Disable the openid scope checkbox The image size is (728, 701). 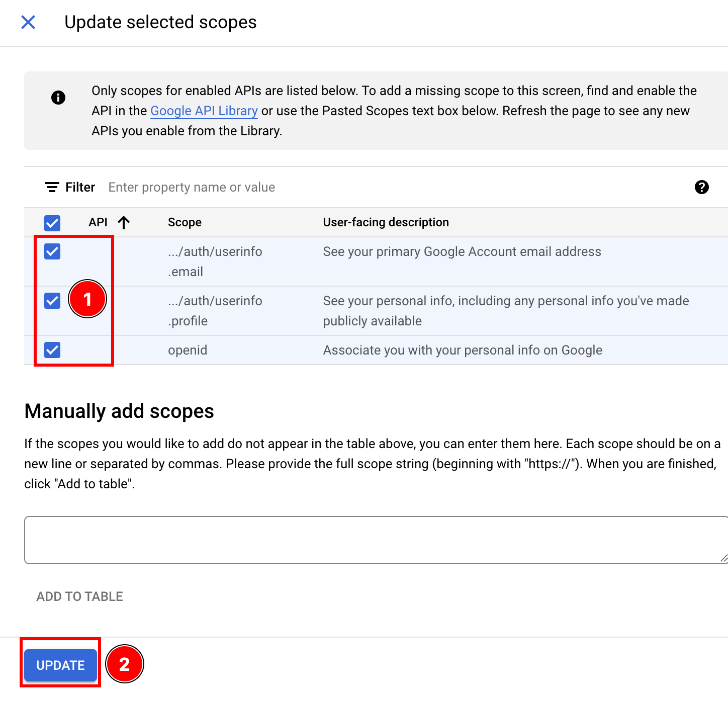pos(52,350)
